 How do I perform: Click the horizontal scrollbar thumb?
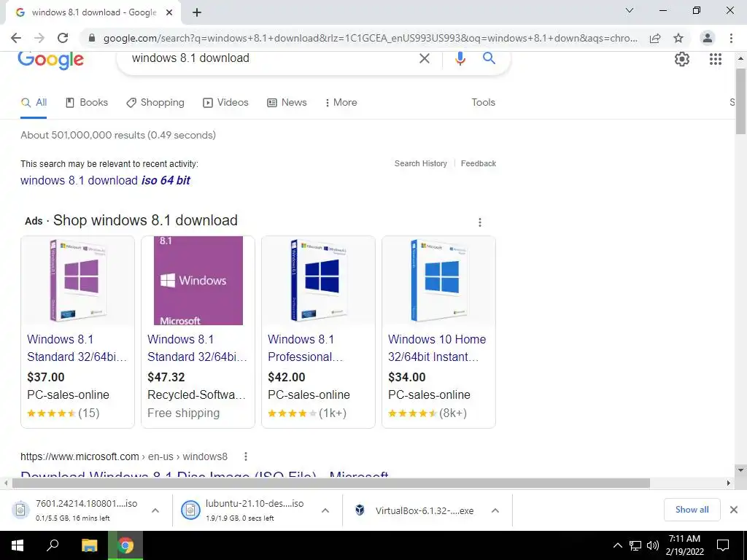click(x=331, y=483)
